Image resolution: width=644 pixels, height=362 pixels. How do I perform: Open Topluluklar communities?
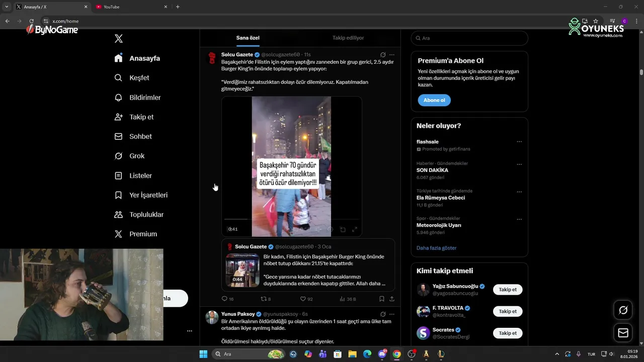point(139,215)
